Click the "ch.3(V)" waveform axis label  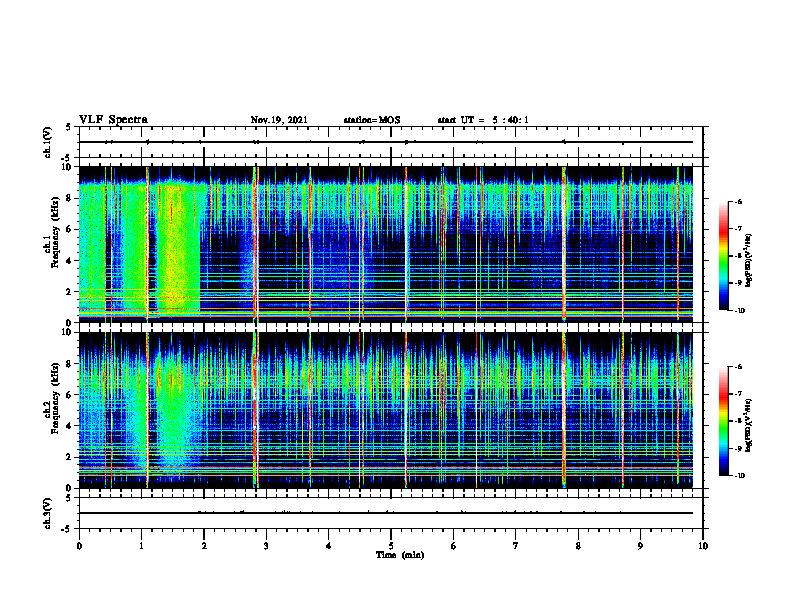[48, 513]
